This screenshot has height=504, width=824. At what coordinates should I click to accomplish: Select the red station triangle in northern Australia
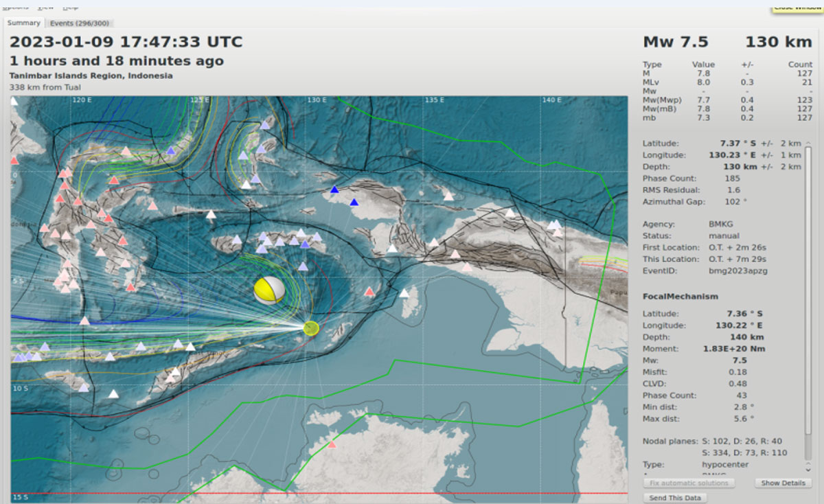pos(332,445)
